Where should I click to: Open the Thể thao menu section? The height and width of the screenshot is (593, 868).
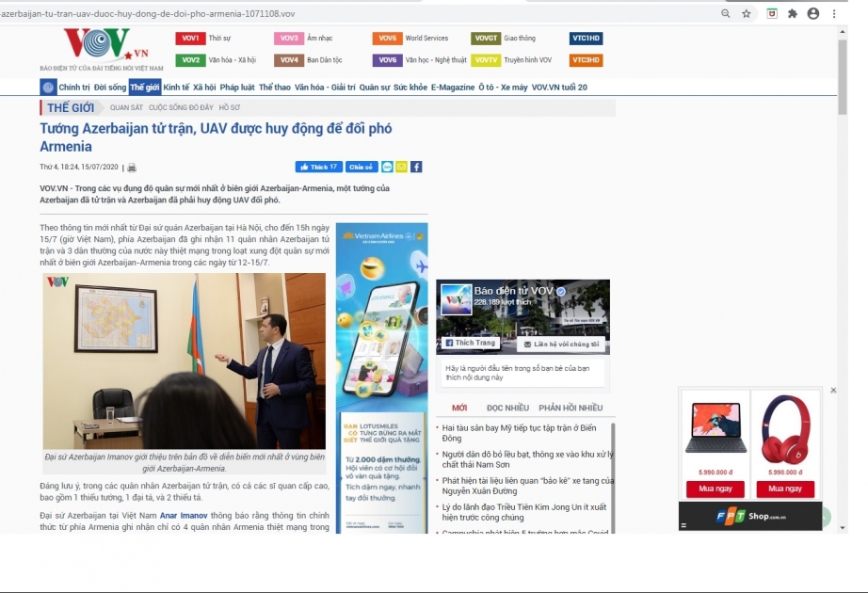coord(275,87)
